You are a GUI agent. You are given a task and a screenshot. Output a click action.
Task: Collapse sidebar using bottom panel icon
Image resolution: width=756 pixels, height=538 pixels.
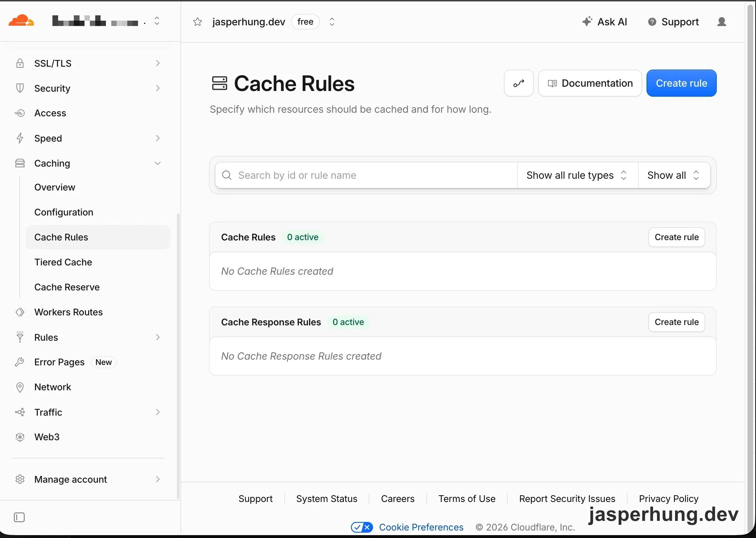pos(19,517)
